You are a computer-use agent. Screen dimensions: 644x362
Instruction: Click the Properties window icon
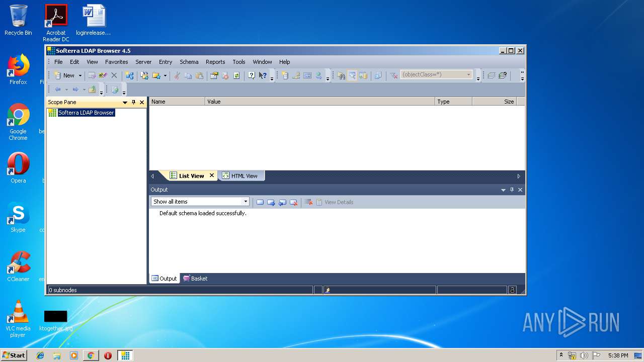[214, 75]
